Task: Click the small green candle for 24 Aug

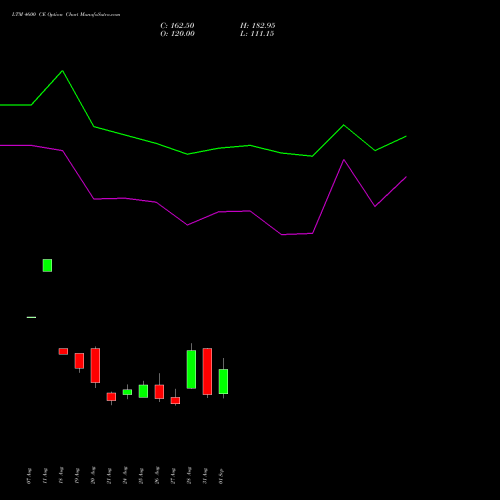Action: pos(127,392)
